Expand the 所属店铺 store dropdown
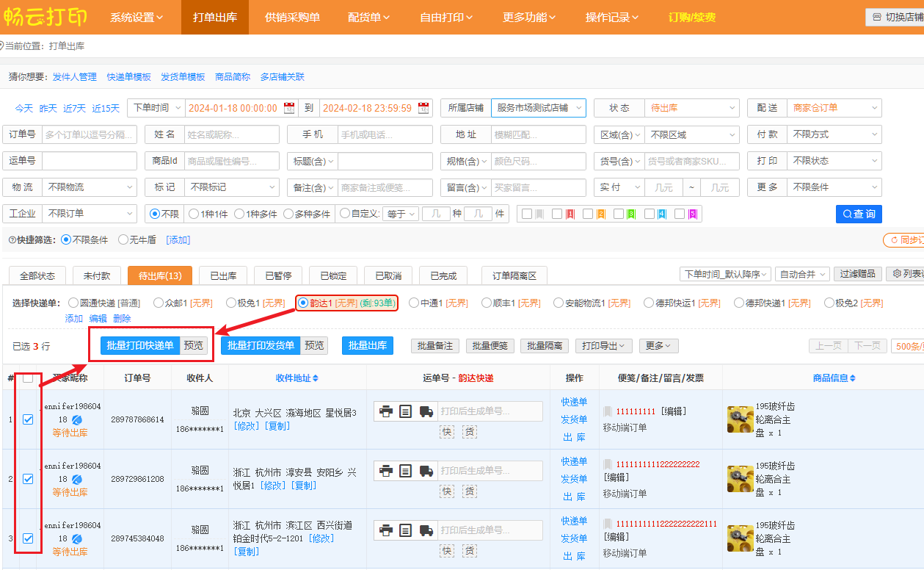This screenshot has height=570, width=924. (x=538, y=108)
